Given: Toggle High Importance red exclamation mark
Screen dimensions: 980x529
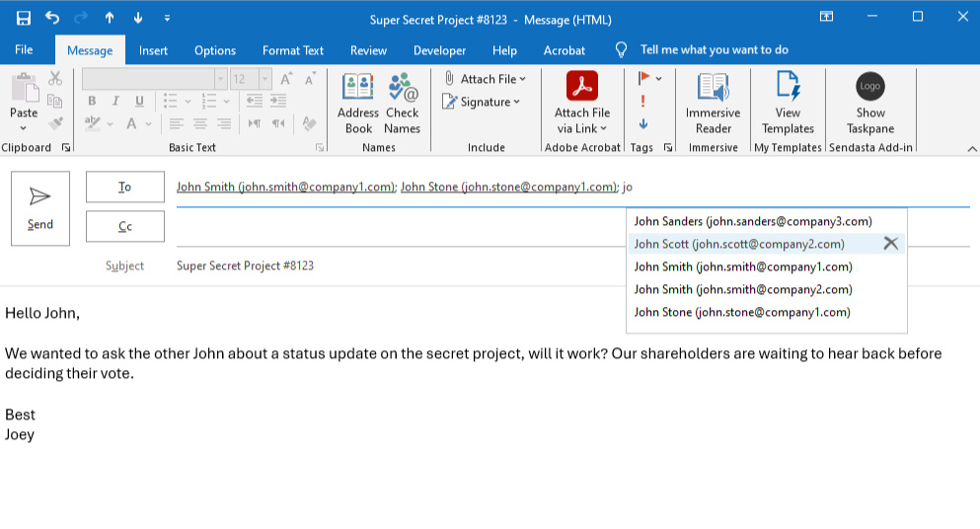Looking at the screenshot, I should [643, 101].
